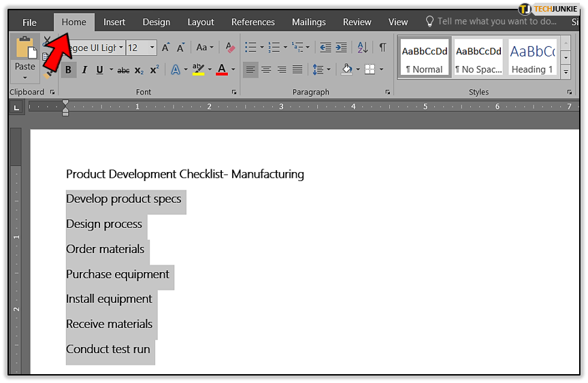Click Clear All Formatting eraser icon
The height and width of the screenshot is (383, 588).
[x=230, y=47]
